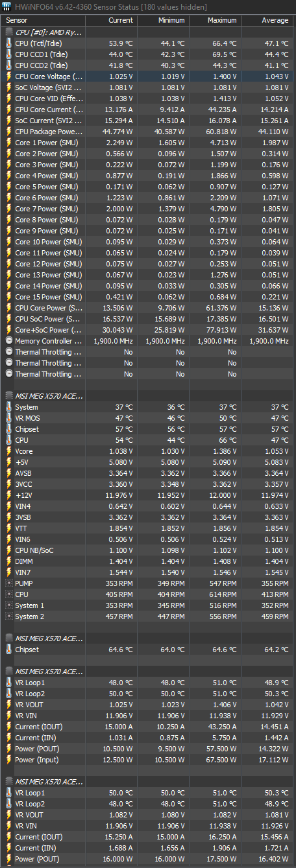296x868 pixels.
Task: Click the lightning icon of Core 15 Power
Action: [8, 297]
